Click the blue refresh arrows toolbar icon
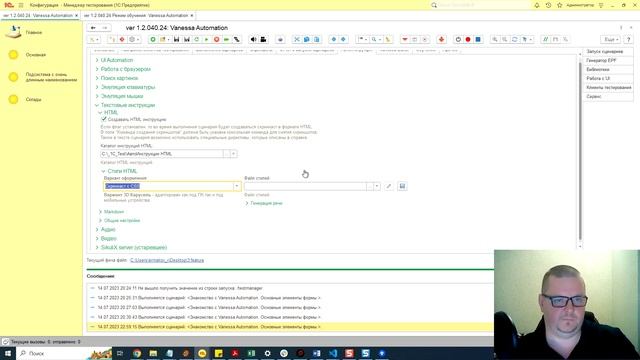Viewport: 640px width, 360px height. click(515, 40)
